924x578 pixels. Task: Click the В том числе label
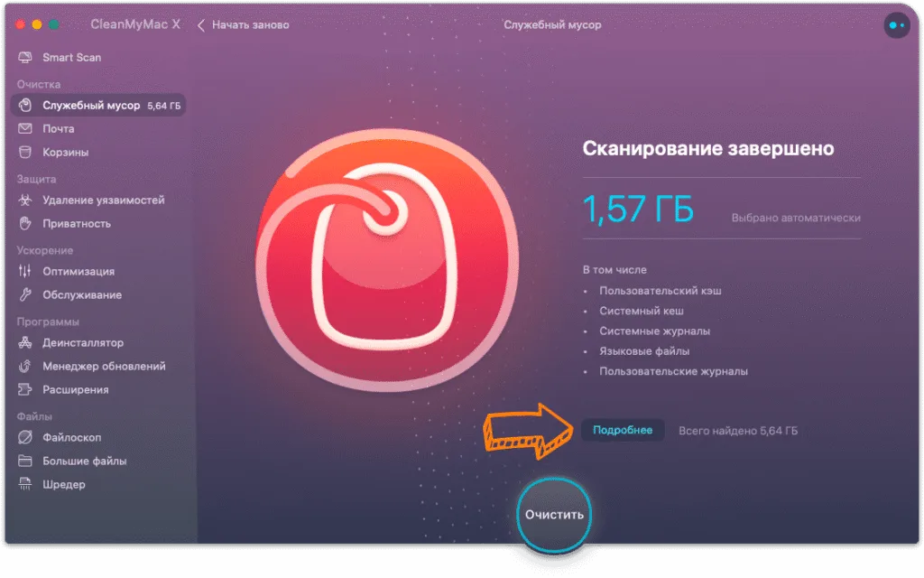614,270
